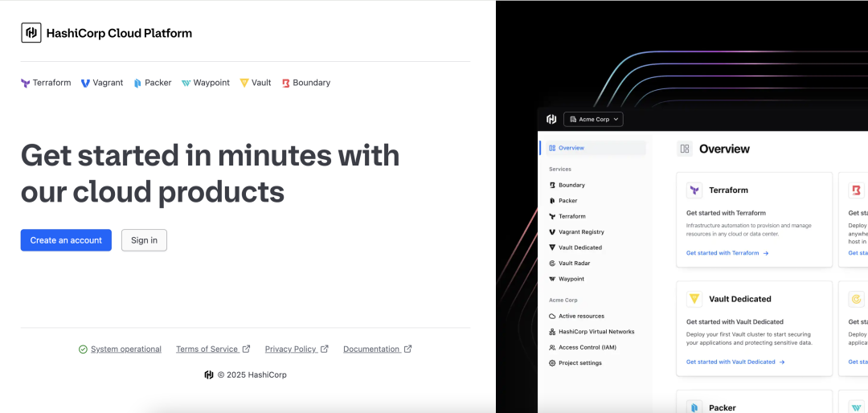Click the Boundary card icon beside the Terraform card
This screenshot has width=868, height=413.
(x=857, y=190)
